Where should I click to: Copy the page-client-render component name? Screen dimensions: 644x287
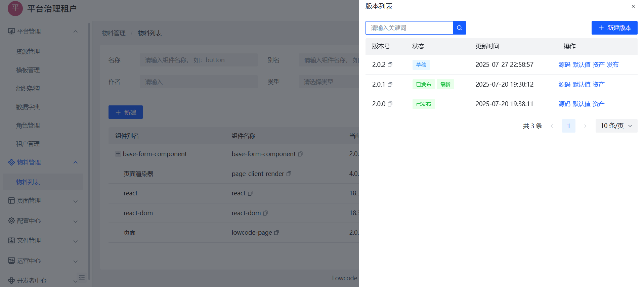(x=289, y=174)
